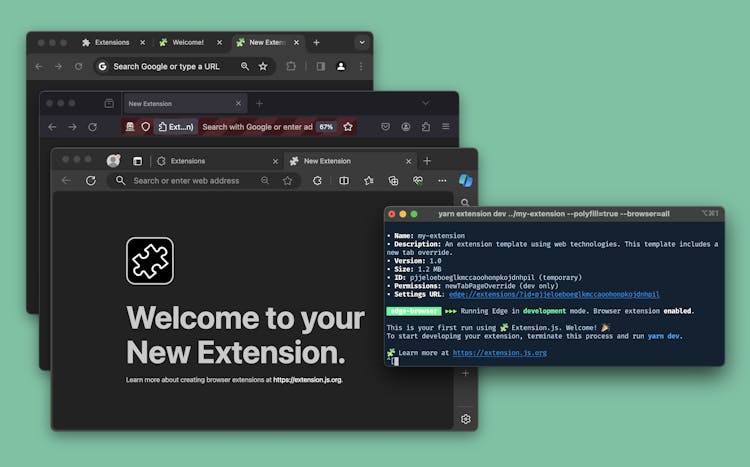Open Edge's extensions toolbar icon
The image size is (750, 467).
(x=317, y=180)
